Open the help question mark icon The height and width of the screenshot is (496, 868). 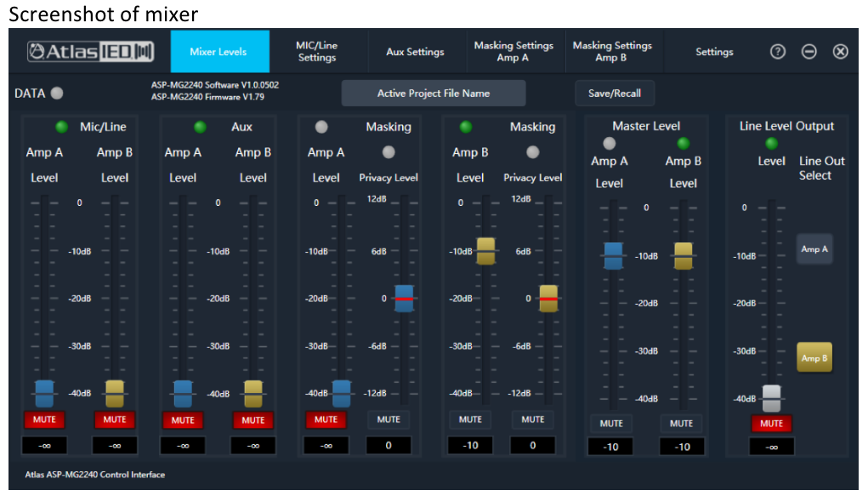point(778,52)
